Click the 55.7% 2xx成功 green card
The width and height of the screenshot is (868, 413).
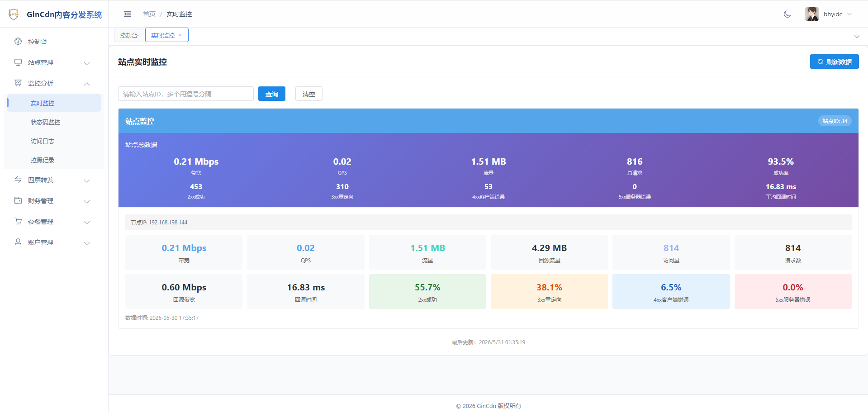[x=427, y=292]
